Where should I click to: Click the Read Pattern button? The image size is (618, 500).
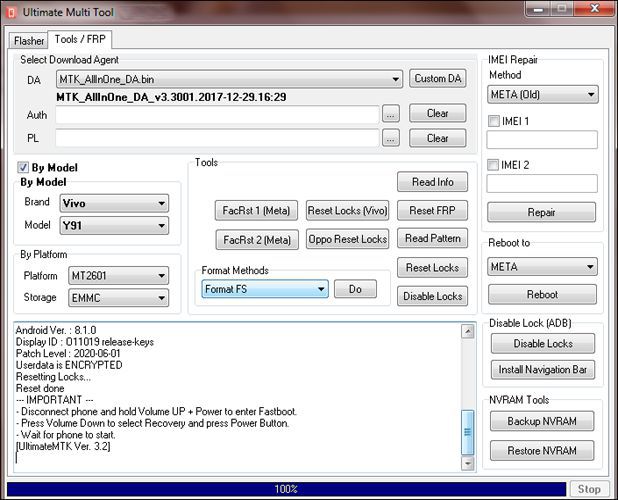coord(432,238)
